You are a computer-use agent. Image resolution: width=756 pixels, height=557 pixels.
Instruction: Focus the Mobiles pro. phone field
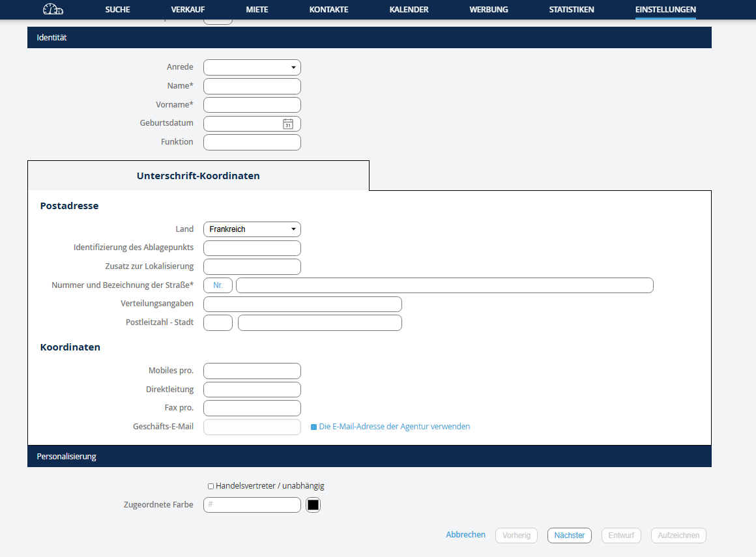coord(252,371)
